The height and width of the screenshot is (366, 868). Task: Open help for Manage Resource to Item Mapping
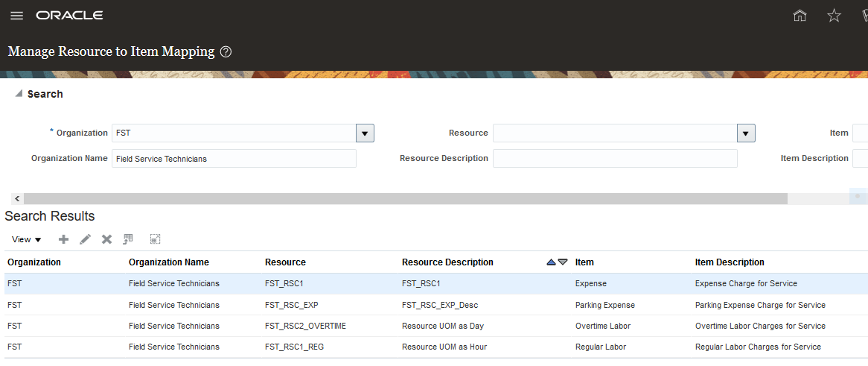tap(226, 52)
